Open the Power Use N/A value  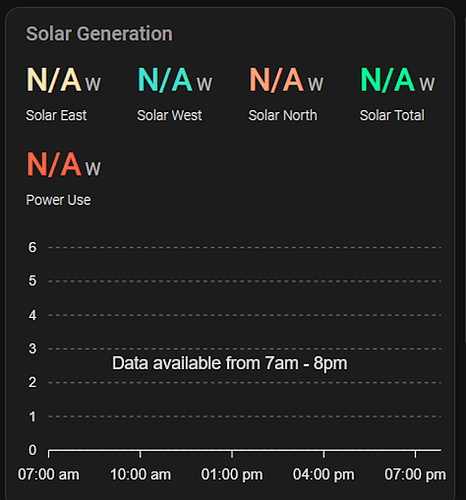[54, 164]
